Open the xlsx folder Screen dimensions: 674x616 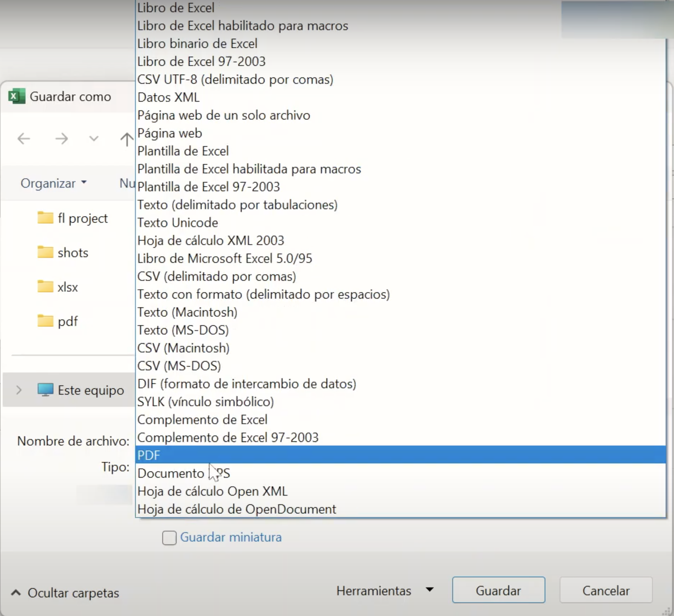(x=66, y=287)
